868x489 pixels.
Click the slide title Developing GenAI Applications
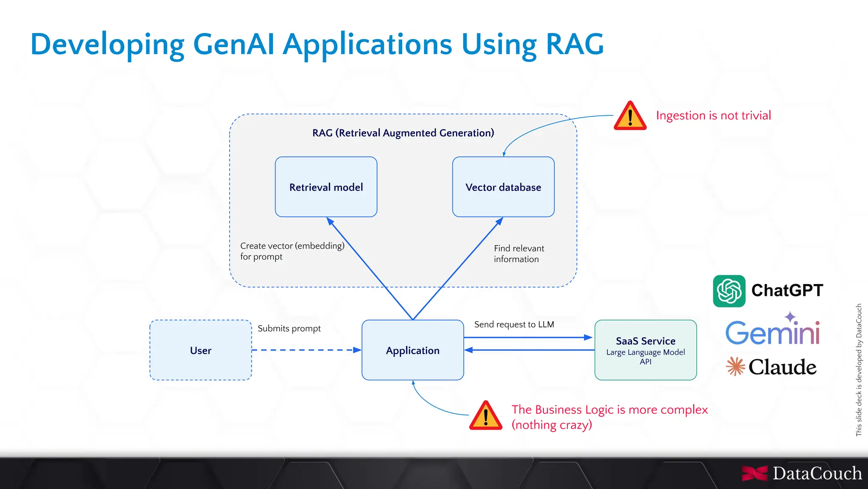pos(317,44)
